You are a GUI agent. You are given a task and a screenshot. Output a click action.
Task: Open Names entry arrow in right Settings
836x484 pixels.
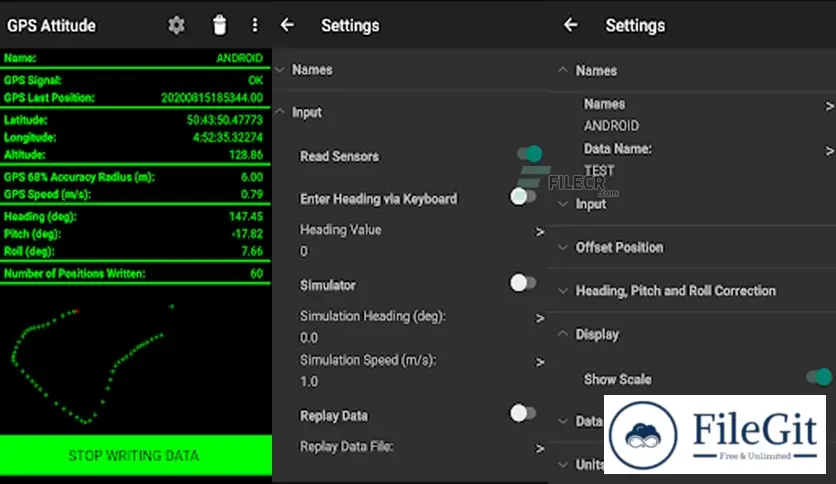pyautogui.click(x=829, y=107)
